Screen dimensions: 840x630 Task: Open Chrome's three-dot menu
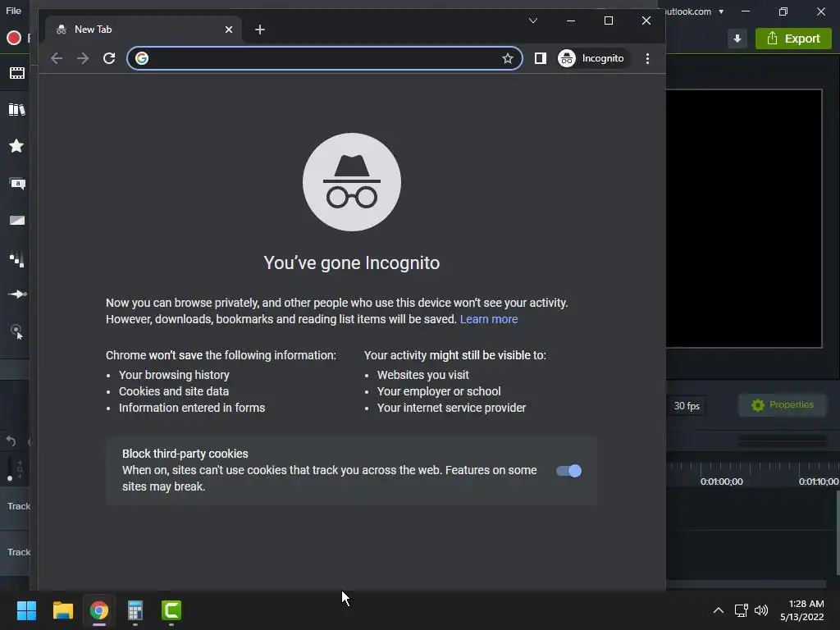(647, 58)
